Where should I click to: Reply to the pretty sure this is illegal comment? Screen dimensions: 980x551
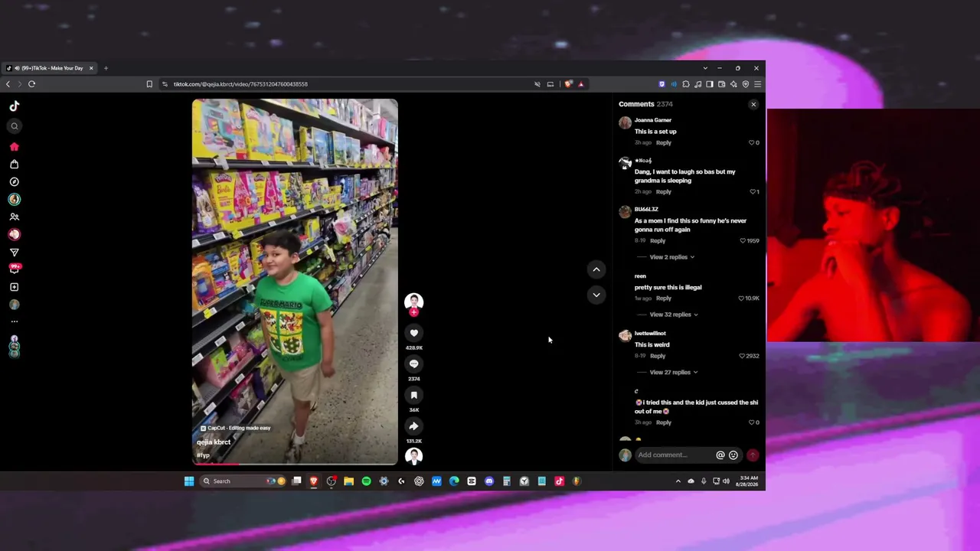tap(664, 298)
